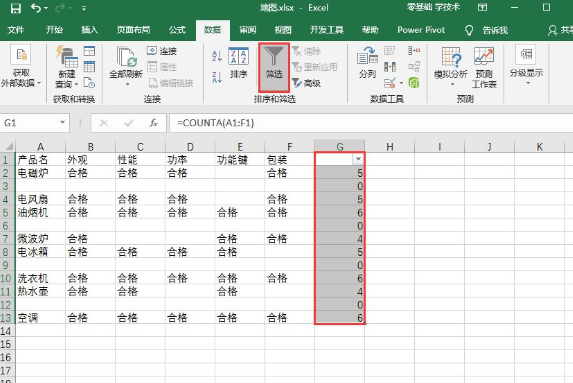Click the 高级 advanced filter button

(x=307, y=83)
